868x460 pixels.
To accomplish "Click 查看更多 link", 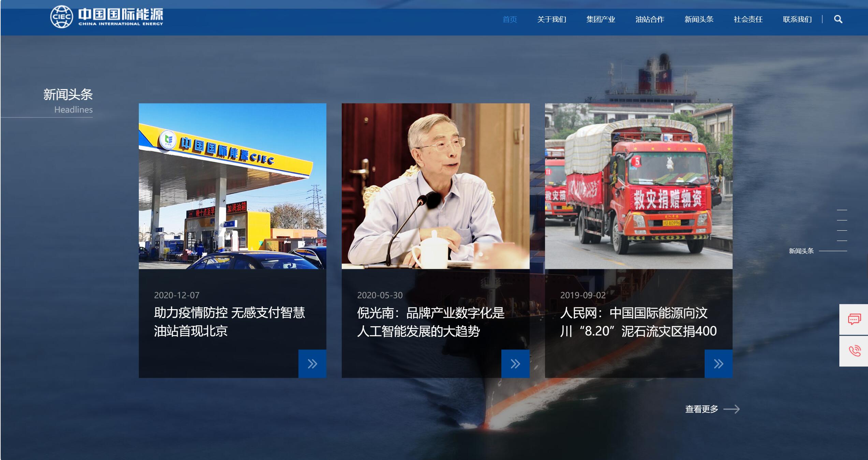I will pos(712,409).
